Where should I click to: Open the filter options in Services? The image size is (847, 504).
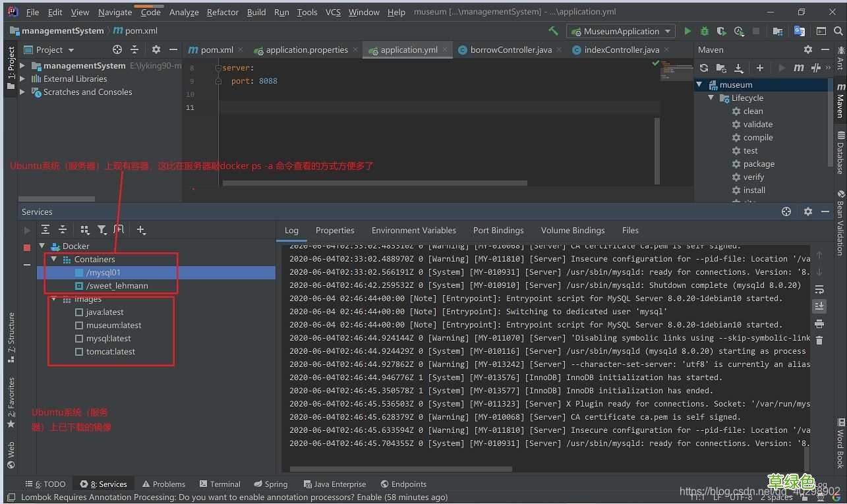102,230
